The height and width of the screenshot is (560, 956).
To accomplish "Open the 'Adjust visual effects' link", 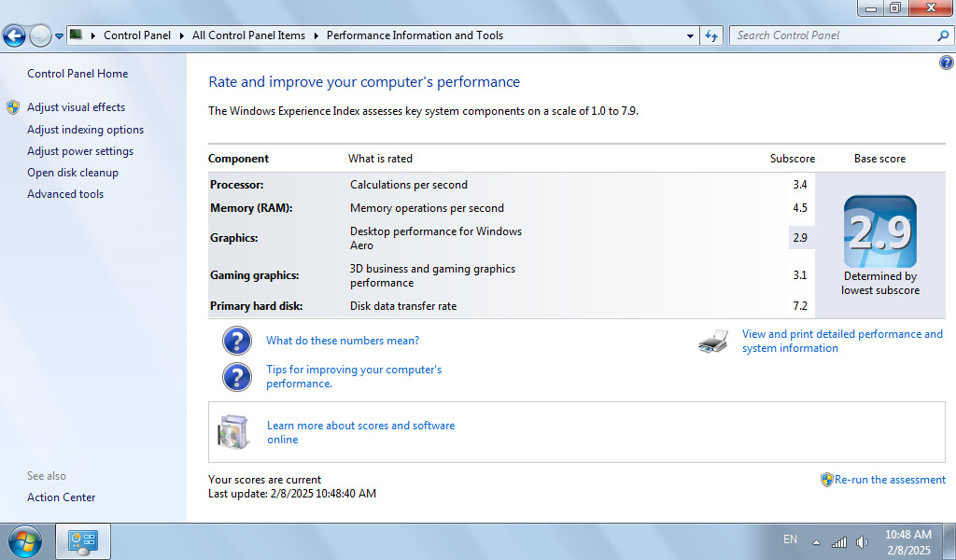I will coord(76,107).
